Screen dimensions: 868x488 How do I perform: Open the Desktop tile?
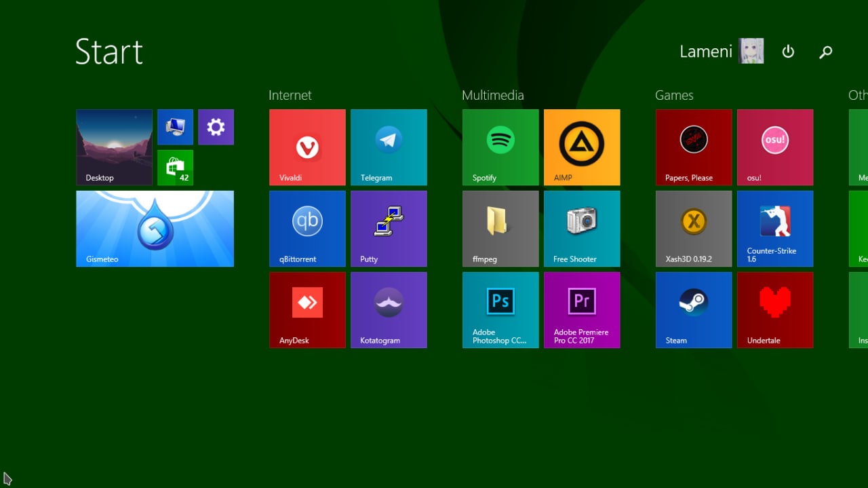click(114, 147)
